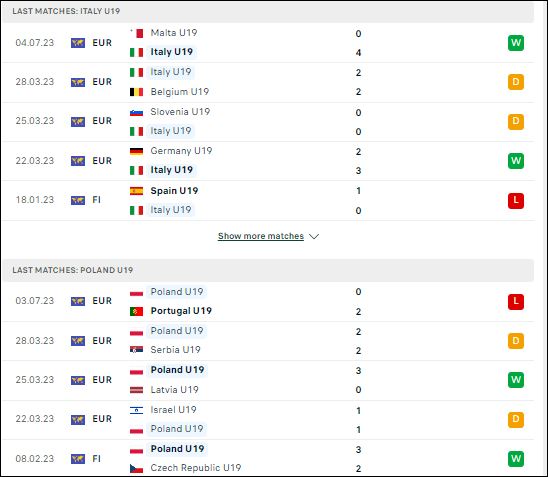Click the Spain flag icon

click(x=136, y=191)
